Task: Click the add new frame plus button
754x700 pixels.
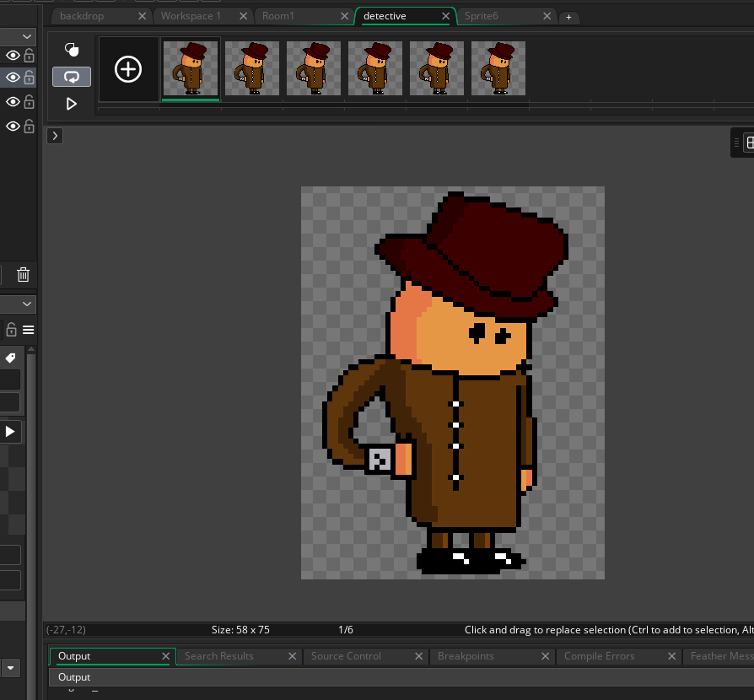Action: 128,69
